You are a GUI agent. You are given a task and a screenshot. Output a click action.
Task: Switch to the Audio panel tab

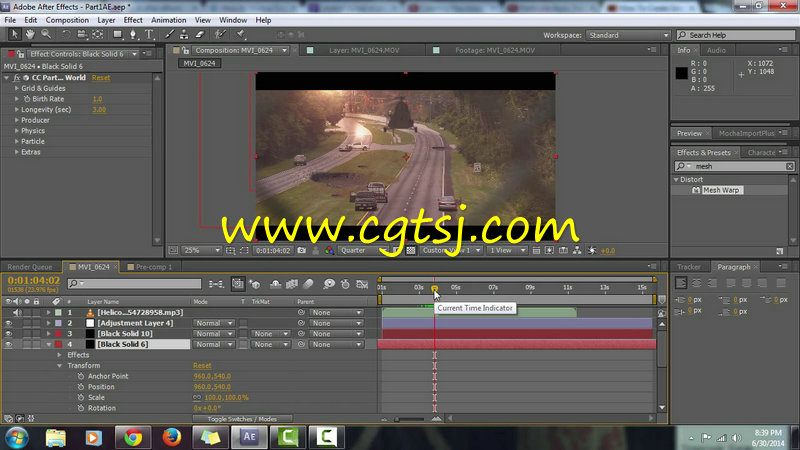(x=716, y=50)
